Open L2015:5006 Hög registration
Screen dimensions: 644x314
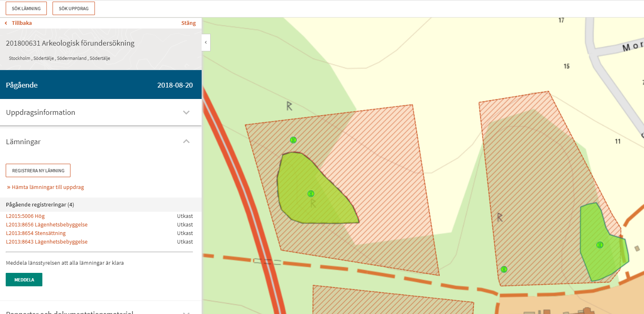click(25, 216)
